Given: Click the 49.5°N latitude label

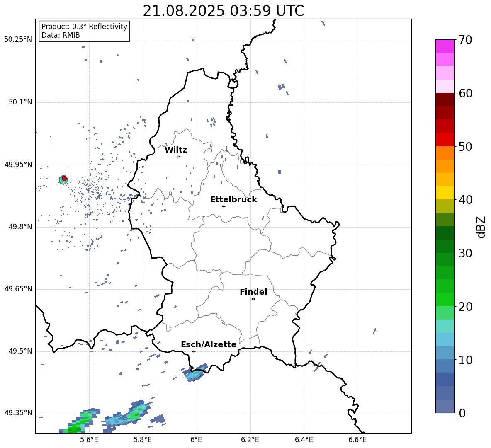Looking at the screenshot, I should [20, 351].
